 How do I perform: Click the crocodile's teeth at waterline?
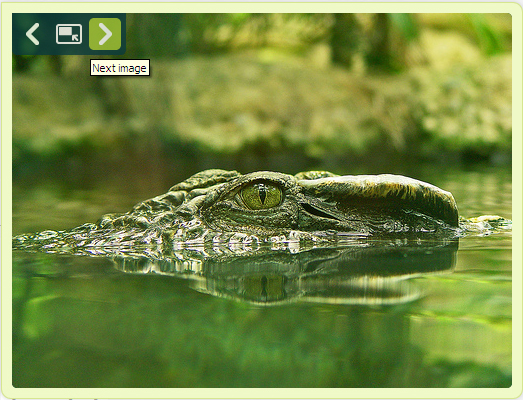pyautogui.click(x=233, y=241)
